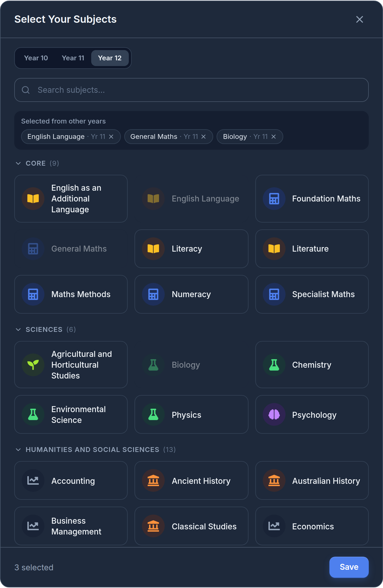This screenshot has height=588, width=383.
Task: Collapse Humanities and Social Sciences section
Action: click(x=95, y=450)
